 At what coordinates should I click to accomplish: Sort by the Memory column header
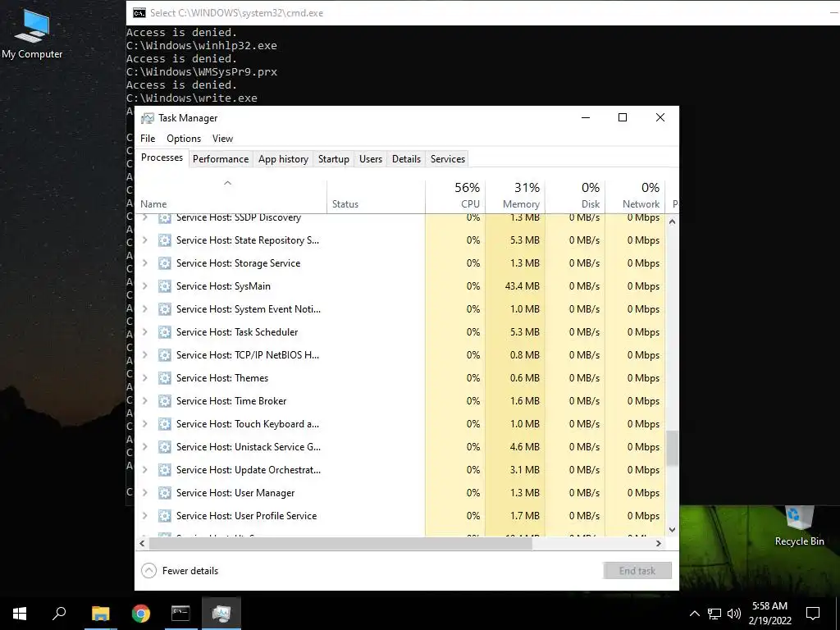pyautogui.click(x=515, y=195)
